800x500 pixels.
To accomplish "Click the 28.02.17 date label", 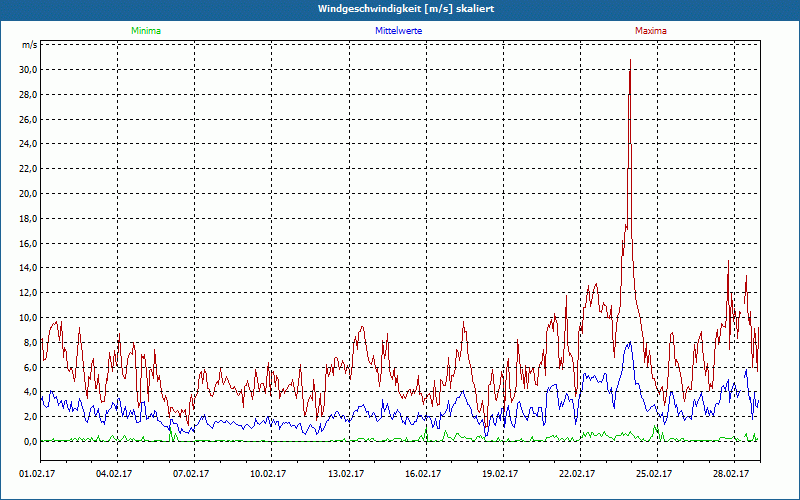I will 731,474.
